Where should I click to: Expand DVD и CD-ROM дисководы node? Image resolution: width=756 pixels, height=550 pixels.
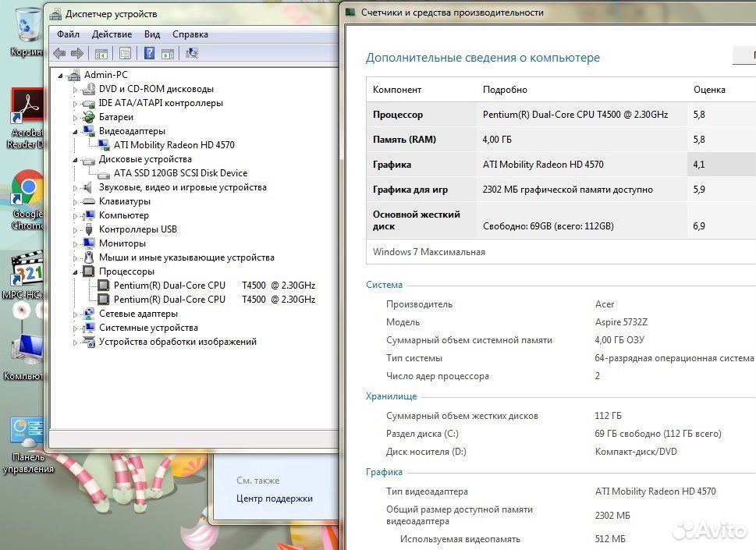pyautogui.click(x=75, y=90)
